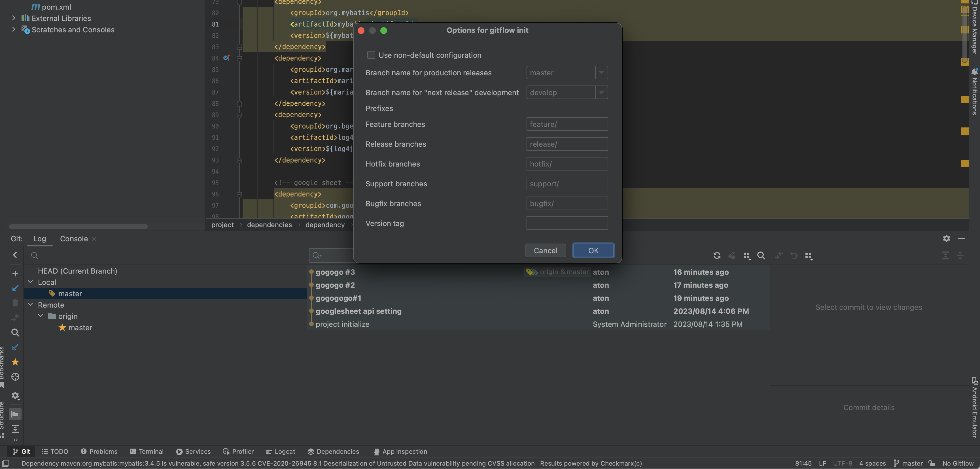Click the cherry-pick icon in Git log toolbar

point(731,255)
